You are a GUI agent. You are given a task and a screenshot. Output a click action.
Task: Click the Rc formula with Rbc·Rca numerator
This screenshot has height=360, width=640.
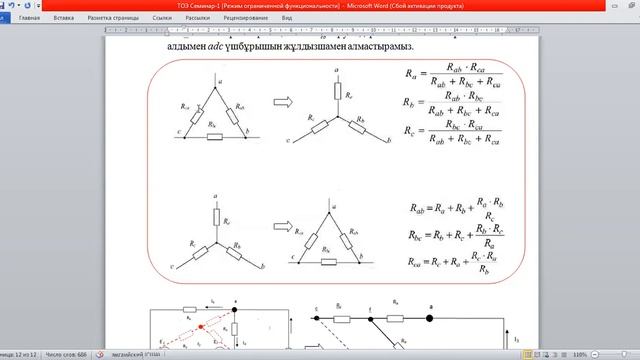pyautogui.click(x=452, y=132)
